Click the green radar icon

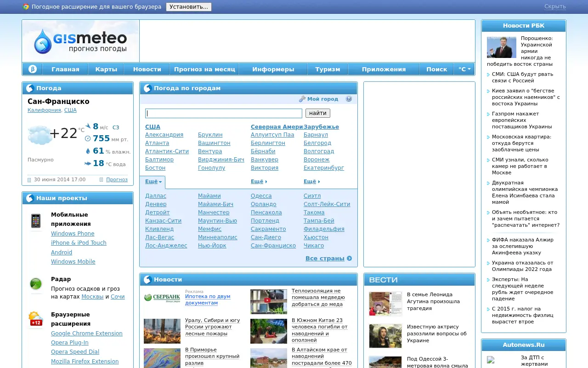(x=36, y=284)
